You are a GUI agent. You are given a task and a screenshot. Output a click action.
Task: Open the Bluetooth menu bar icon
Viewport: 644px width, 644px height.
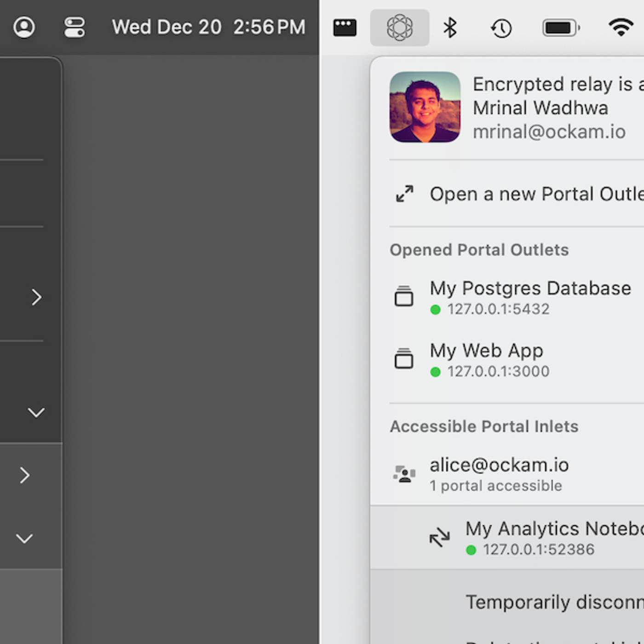point(449,28)
